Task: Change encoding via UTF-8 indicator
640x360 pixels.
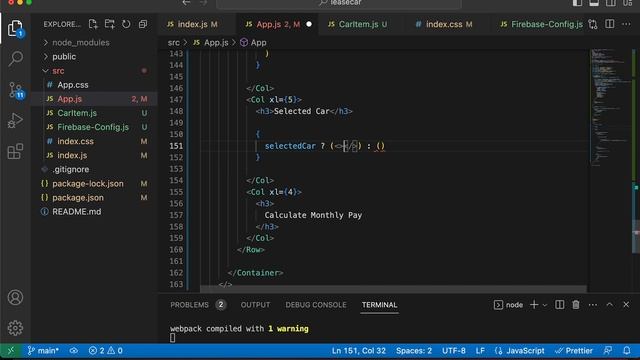Action: [x=453, y=351]
